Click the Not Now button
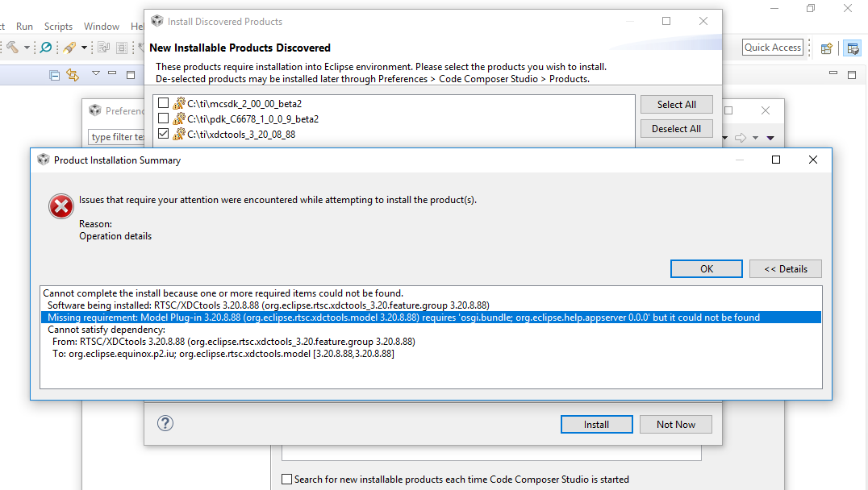Image resolution: width=868 pixels, height=490 pixels. pos(676,424)
